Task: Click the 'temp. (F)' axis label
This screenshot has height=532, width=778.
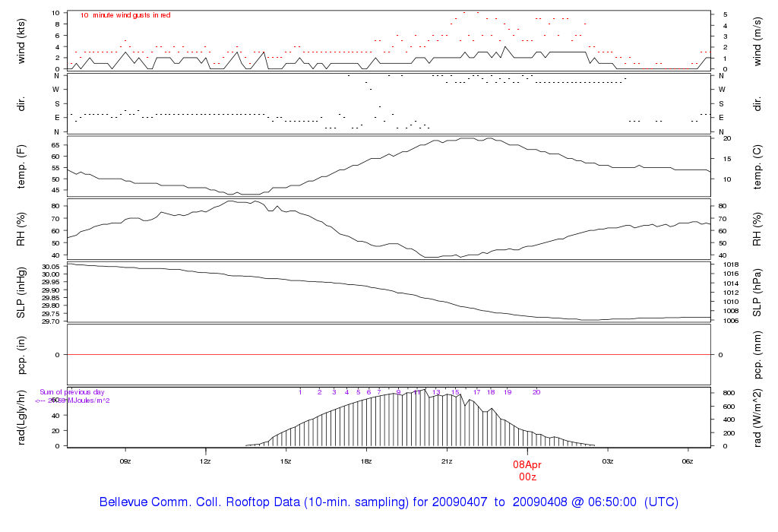Action: [21, 166]
